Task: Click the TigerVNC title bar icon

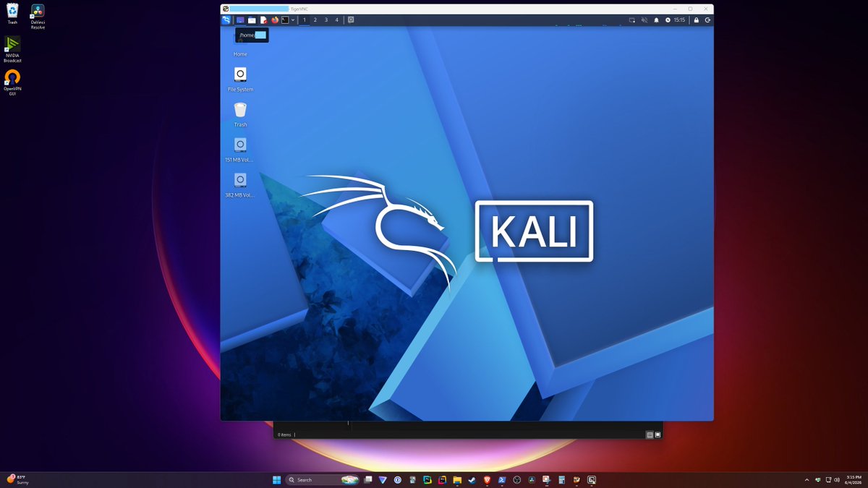Action: point(226,9)
